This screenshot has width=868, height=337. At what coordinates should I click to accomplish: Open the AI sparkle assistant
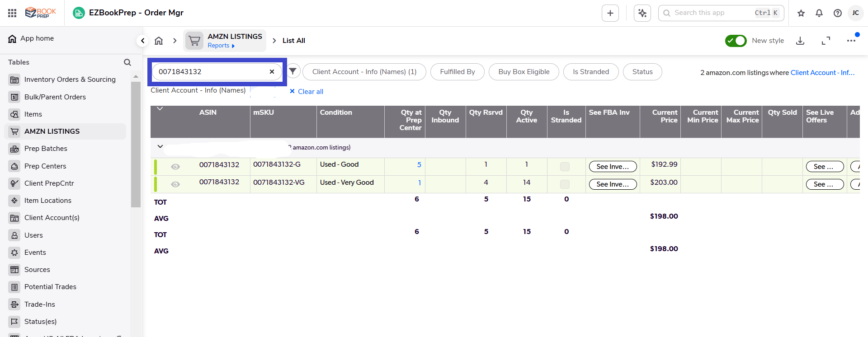click(642, 13)
